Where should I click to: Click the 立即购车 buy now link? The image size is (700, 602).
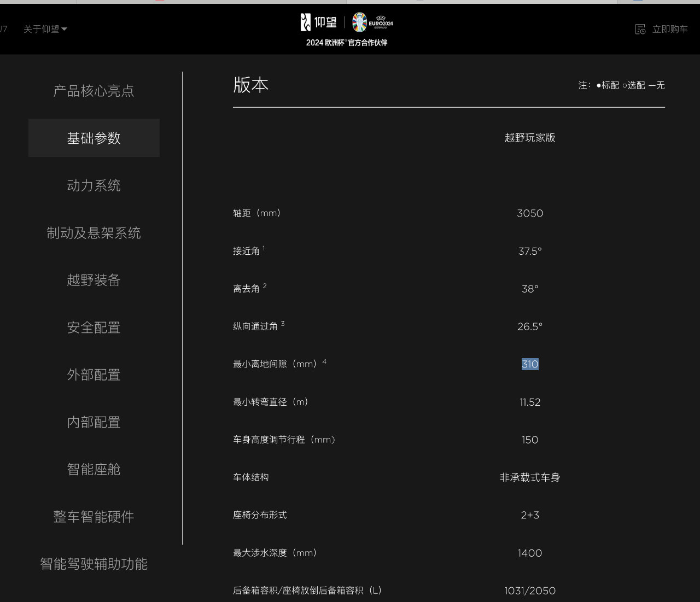coord(669,29)
